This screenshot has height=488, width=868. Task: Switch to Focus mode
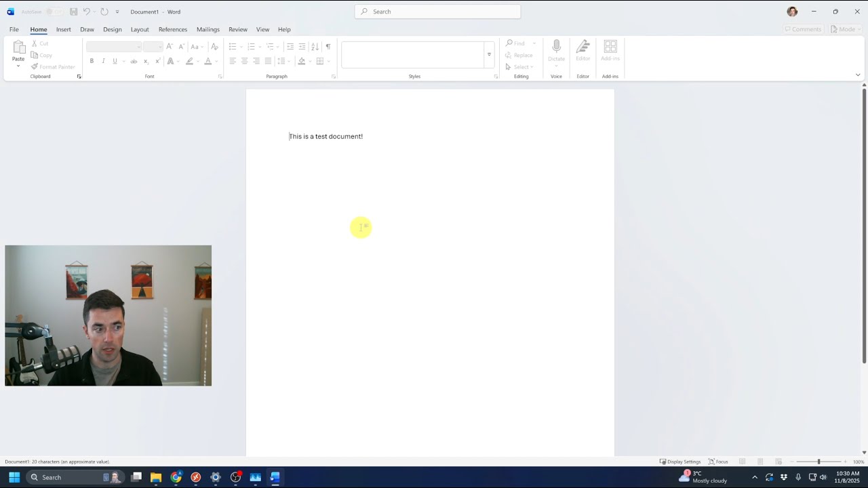[718, 462]
